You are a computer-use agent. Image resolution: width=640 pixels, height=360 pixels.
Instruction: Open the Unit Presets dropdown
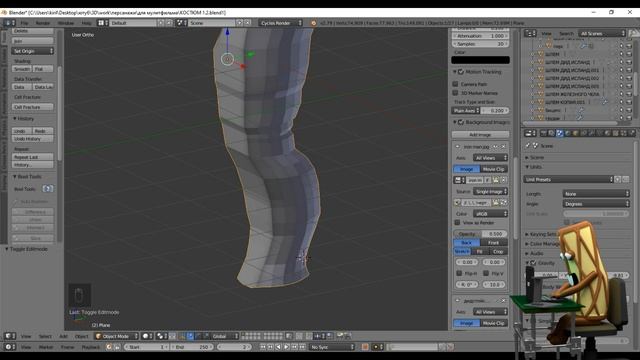tap(569, 180)
